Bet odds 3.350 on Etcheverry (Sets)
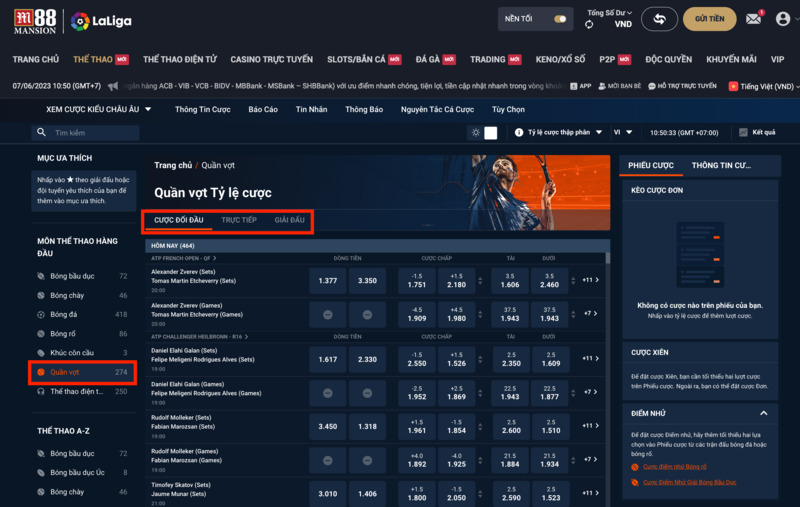The width and height of the screenshot is (800, 507). pyautogui.click(x=367, y=281)
